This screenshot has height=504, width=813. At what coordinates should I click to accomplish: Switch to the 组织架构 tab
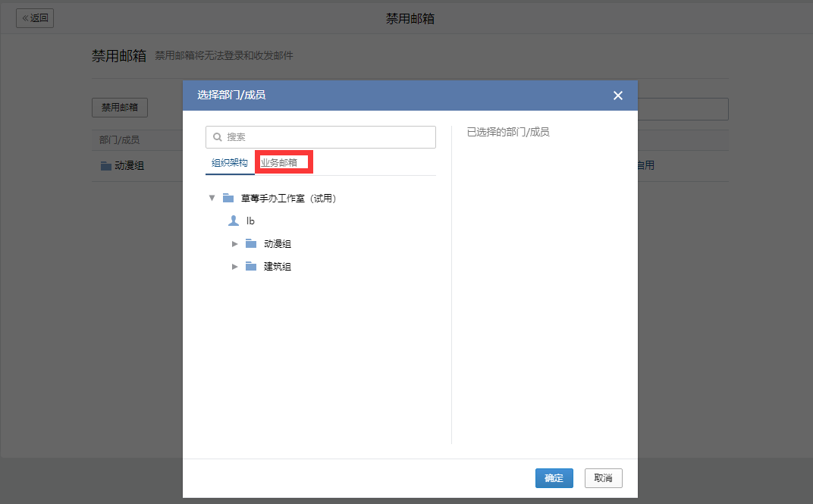tap(229, 163)
